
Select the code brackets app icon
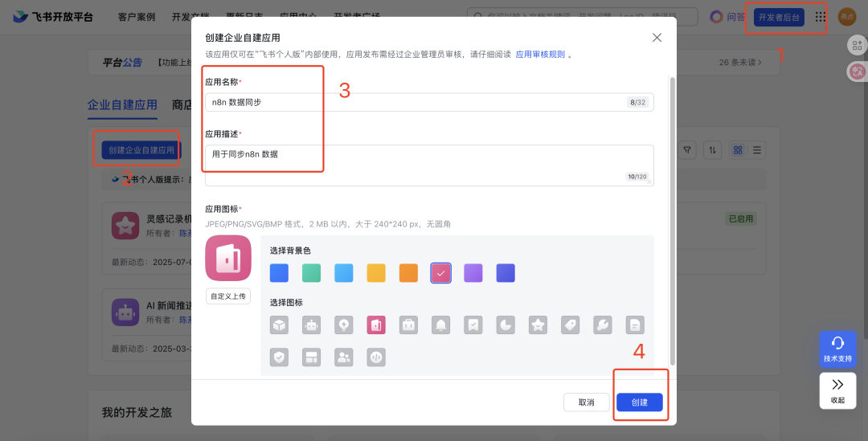coord(376,357)
